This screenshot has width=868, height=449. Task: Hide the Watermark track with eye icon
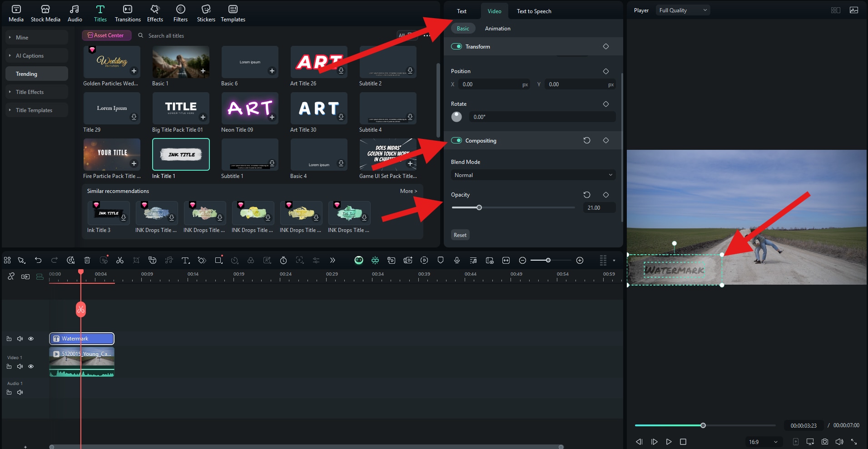[31, 339]
